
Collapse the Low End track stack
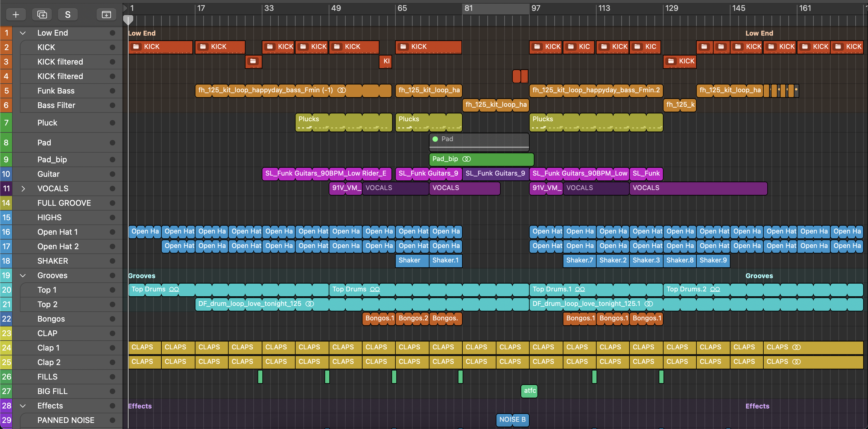23,33
